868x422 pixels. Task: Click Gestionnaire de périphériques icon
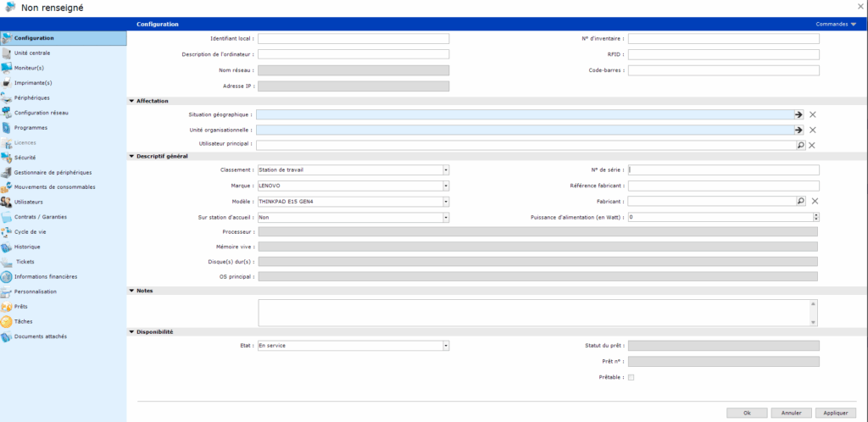click(x=7, y=173)
